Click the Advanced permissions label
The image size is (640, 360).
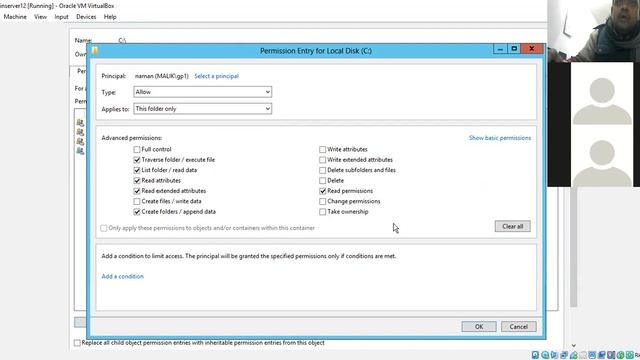tap(132, 138)
